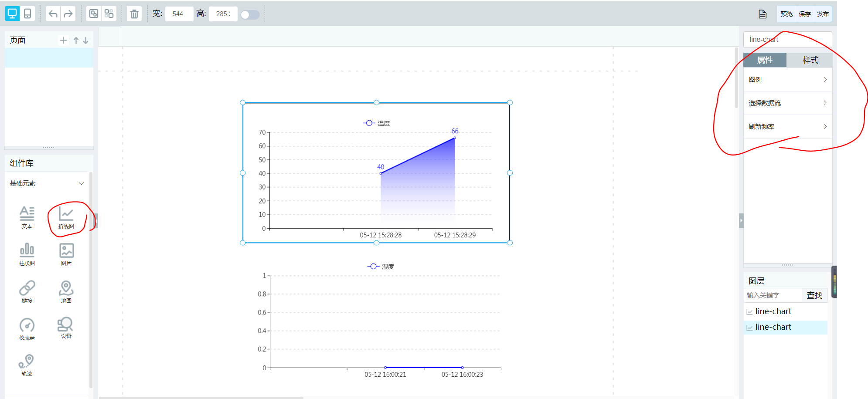Click the 查找 search button in layers
868x399 pixels.
[x=814, y=295]
